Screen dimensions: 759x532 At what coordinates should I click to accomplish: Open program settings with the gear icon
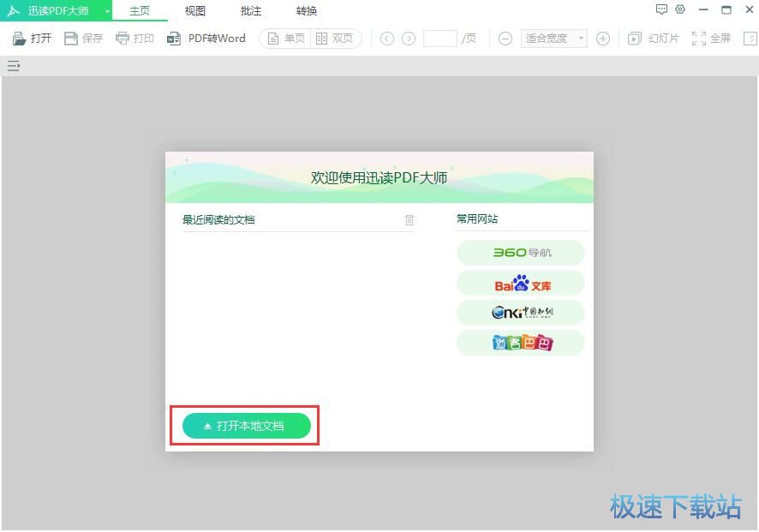click(x=680, y=9)
